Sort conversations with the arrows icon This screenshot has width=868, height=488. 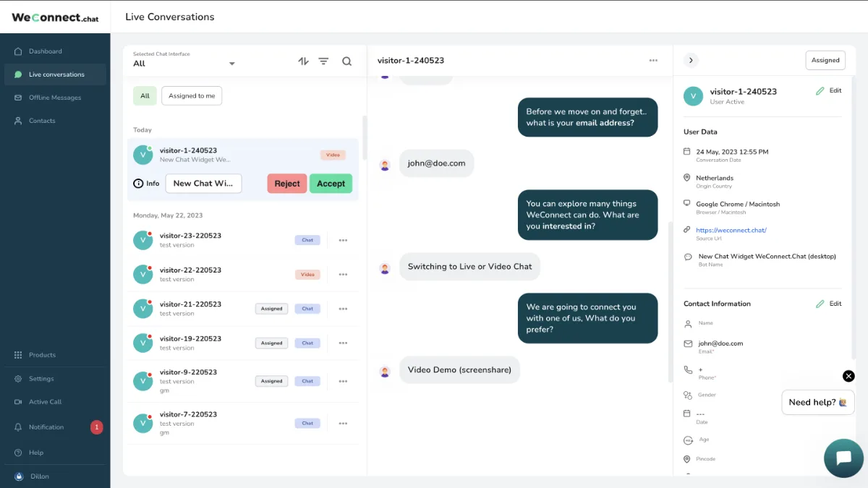pyautogui.click(x=303, y=61)
